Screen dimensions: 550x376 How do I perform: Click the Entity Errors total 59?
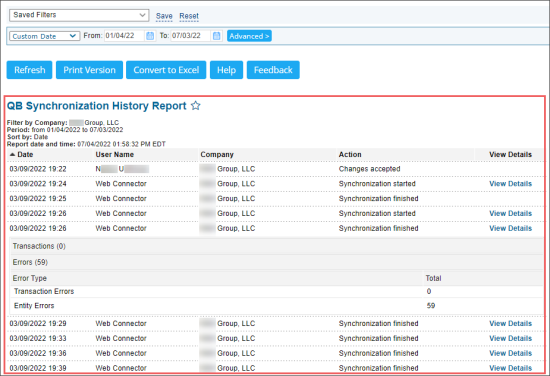click(431, 306)
